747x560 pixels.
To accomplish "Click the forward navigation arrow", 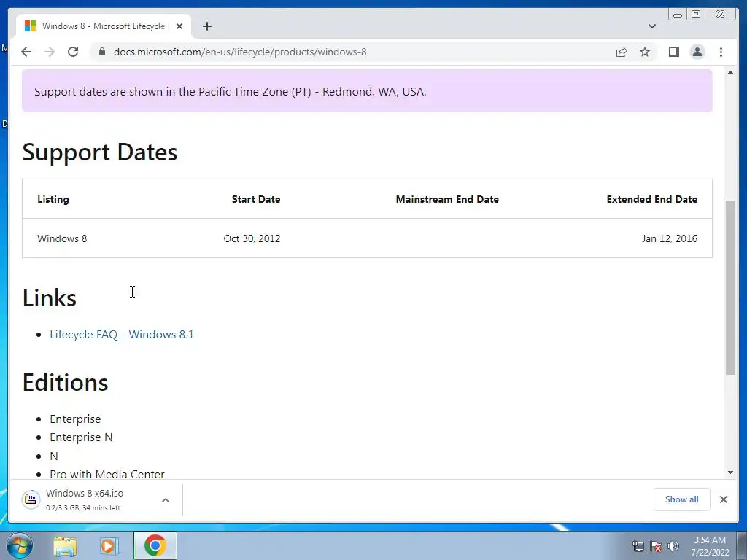I will (50, 52).
